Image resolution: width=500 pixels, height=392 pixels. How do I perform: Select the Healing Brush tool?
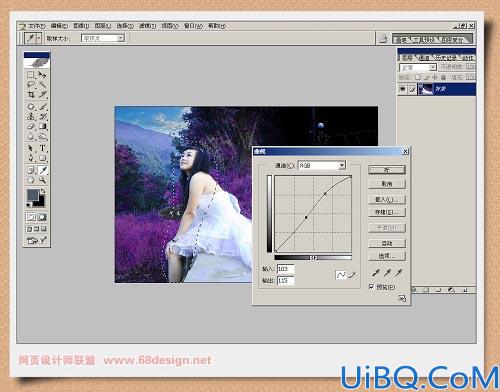[31, 107]
